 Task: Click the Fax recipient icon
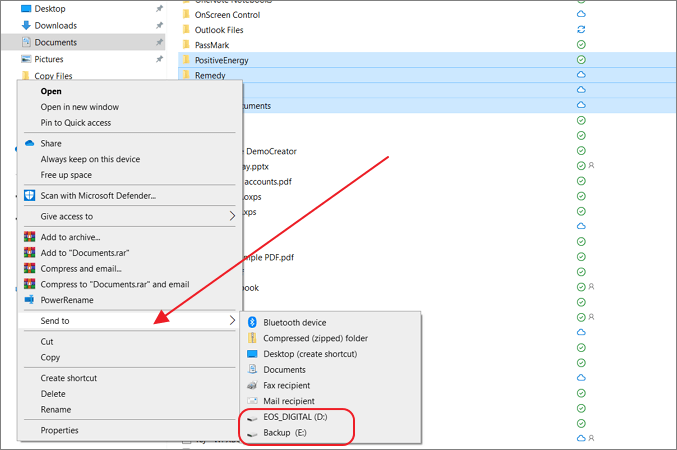click(251, 385)
